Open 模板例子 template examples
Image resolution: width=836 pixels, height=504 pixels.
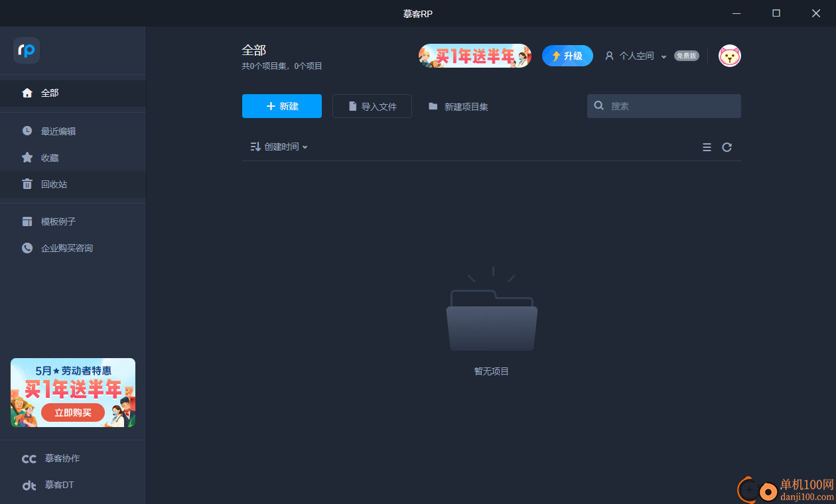point(73,221)
